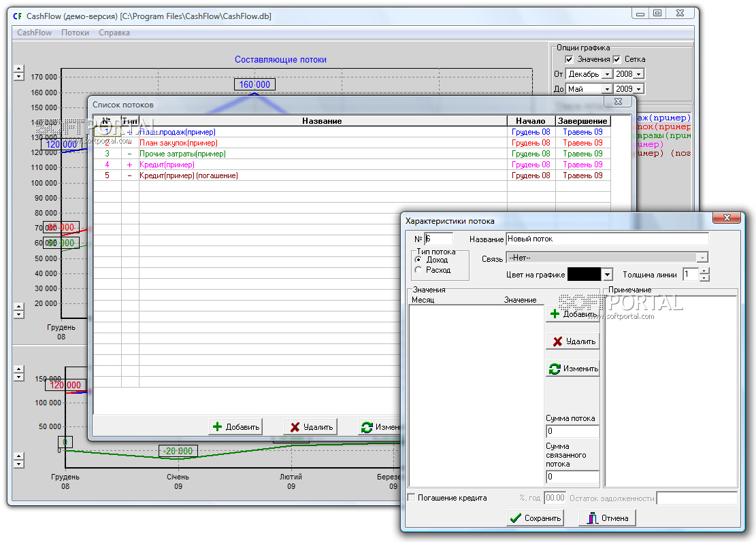Click green plus icon in Значения group

tap(555, 314)
